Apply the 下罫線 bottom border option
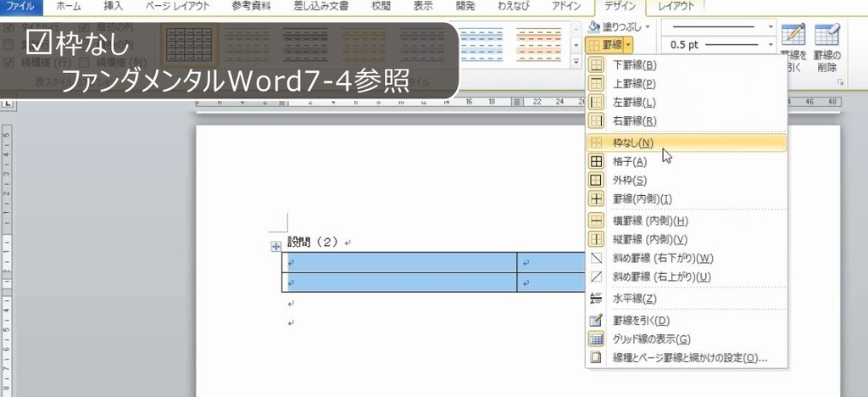This screenshot has width=868, height=397. click(x=686, y=64)
